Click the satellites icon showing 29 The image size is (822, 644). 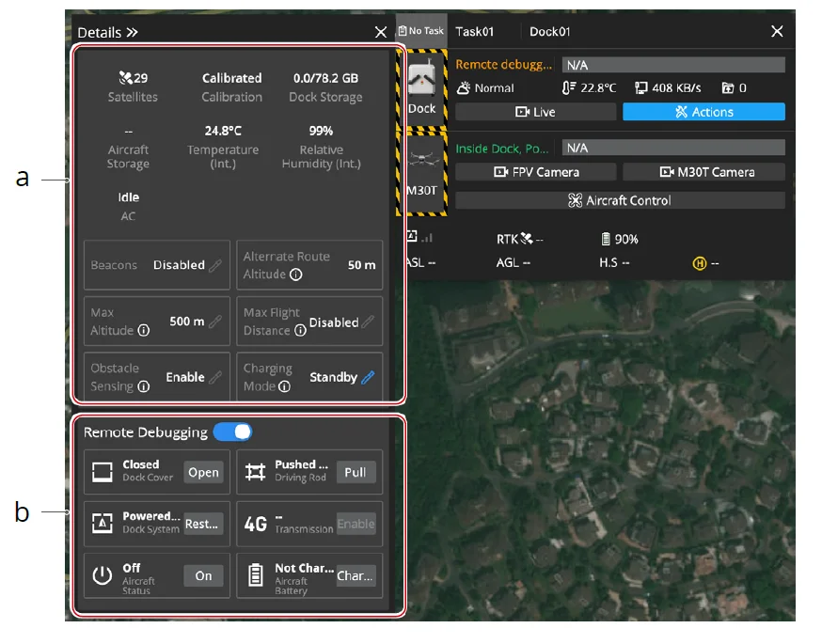123,77
